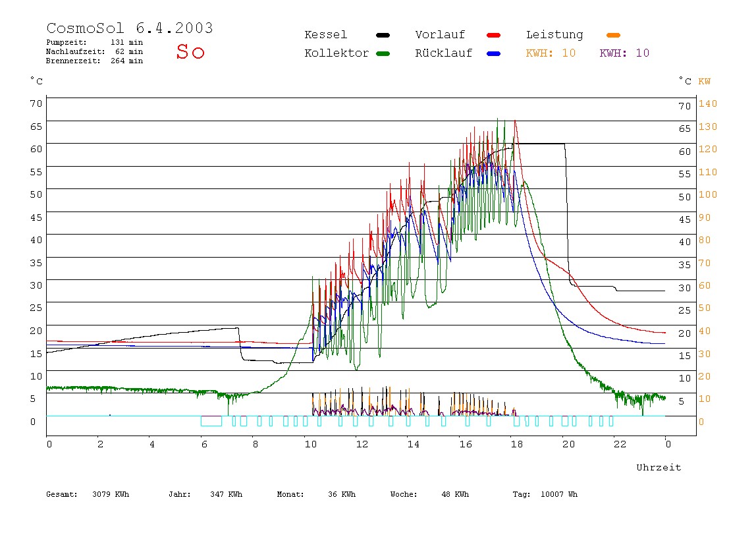Image resolution: width=756 pixels, height=535 pixels.
Task: Select the monthly value '36 KWh'
Action: click(x=342, y=494)
